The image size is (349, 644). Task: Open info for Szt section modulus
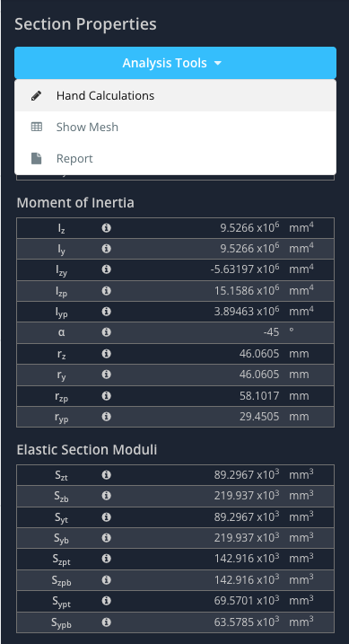click(x=106, y=475)
